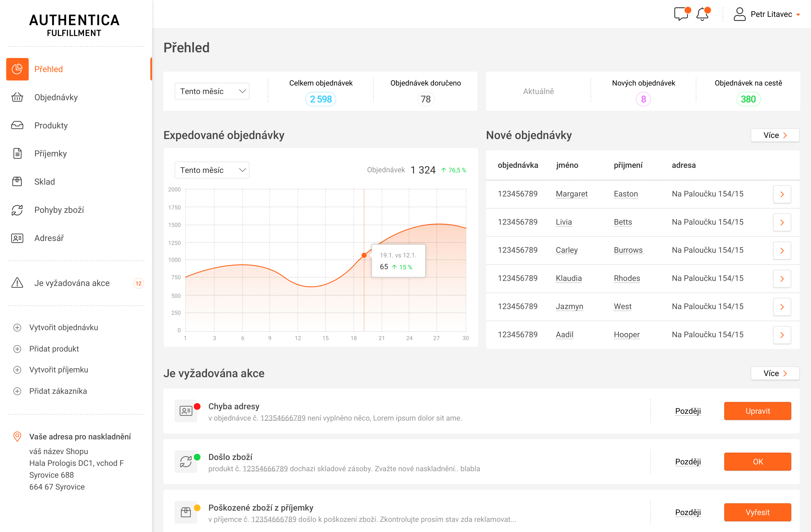Click the Sklad box icon
This screenshot has height=532, width=811.
(x=17, y=182)
